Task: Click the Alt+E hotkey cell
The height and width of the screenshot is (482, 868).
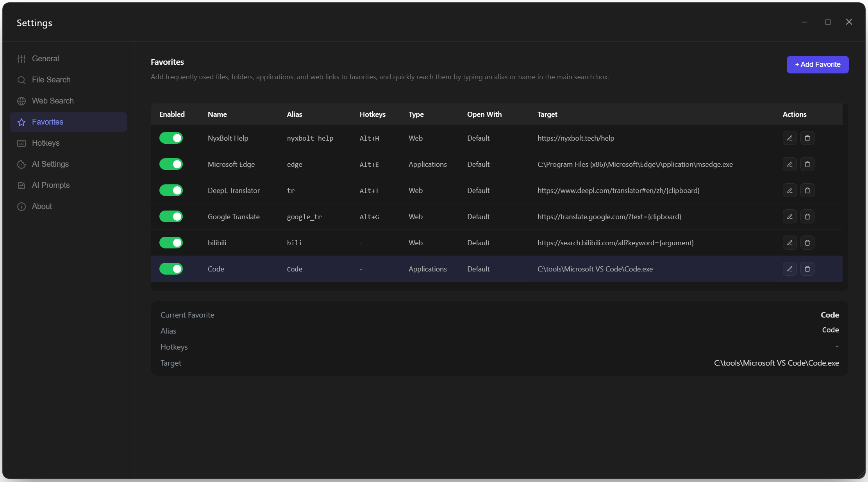Action: tap(369, 164)
